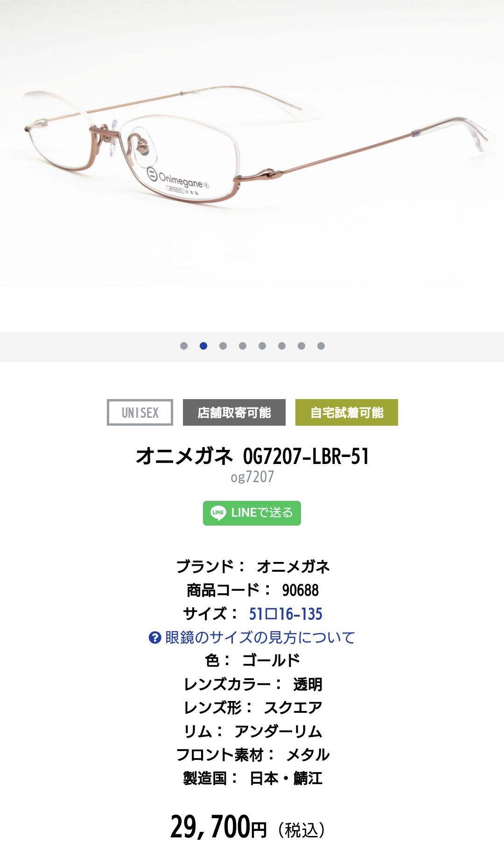Screen dimensions: 504x850
Task: Click the 29,700円 price text
Action: pyautogui.click(x=218, y=827)
